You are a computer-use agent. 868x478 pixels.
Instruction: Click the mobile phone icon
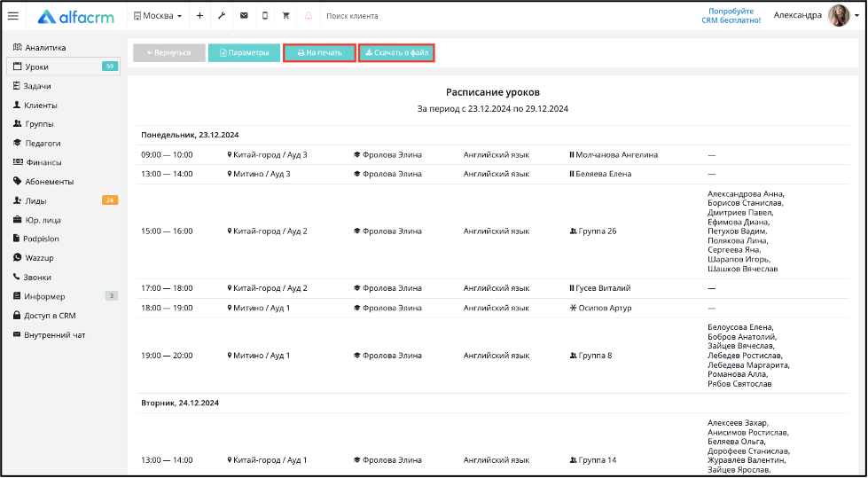pos(265,16)
